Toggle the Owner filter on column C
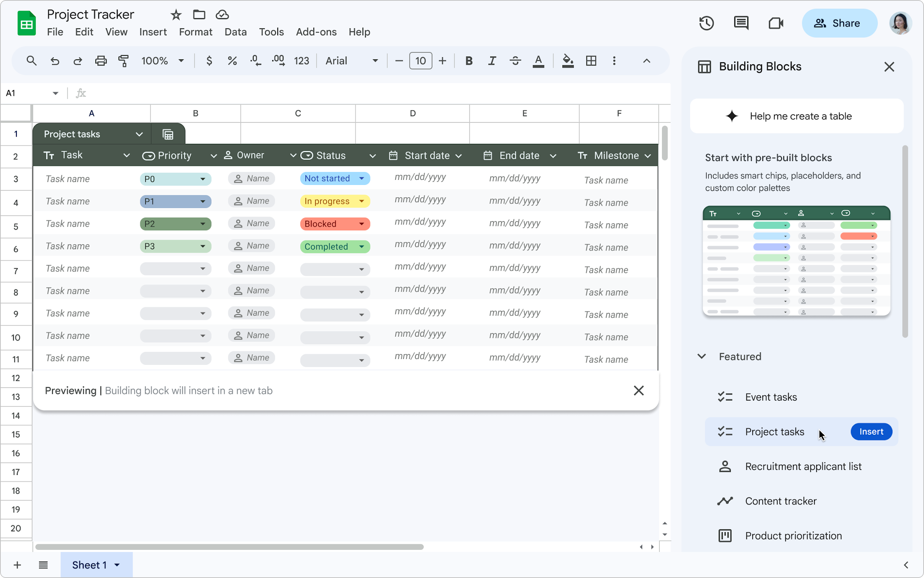The height and width of the screenshot is (578, 924). tap(293, 155)
